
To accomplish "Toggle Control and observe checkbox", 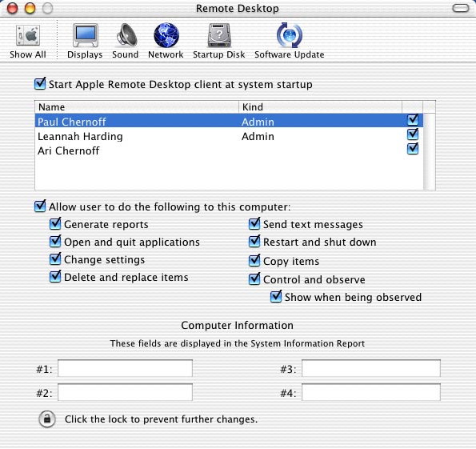I will (x=254, y=279).
